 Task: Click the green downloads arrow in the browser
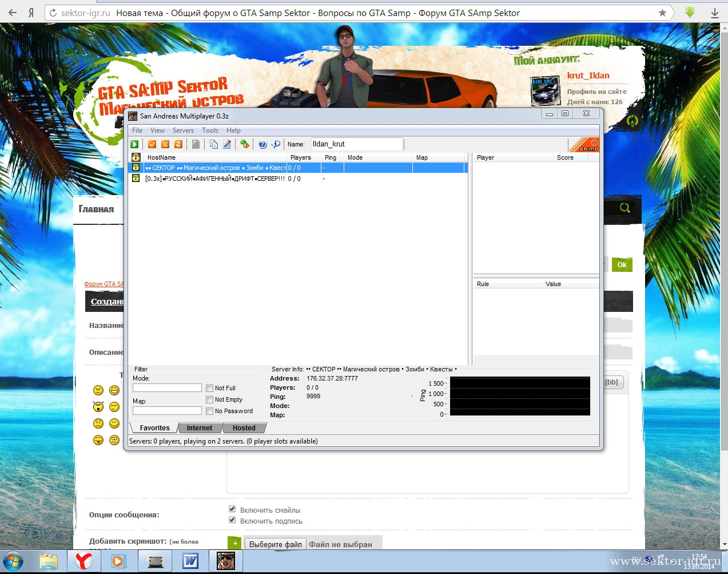[690, 12]
